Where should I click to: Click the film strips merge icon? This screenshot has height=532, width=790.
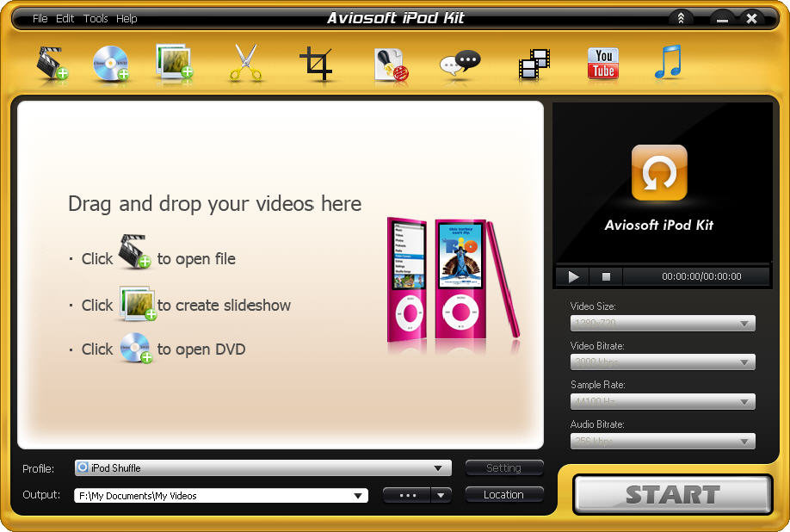point(534,64)
